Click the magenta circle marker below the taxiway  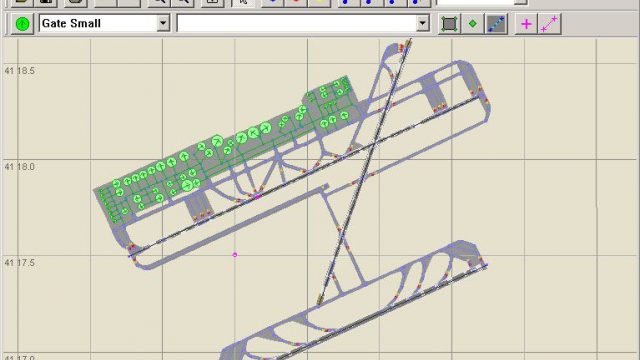point(235,255)
